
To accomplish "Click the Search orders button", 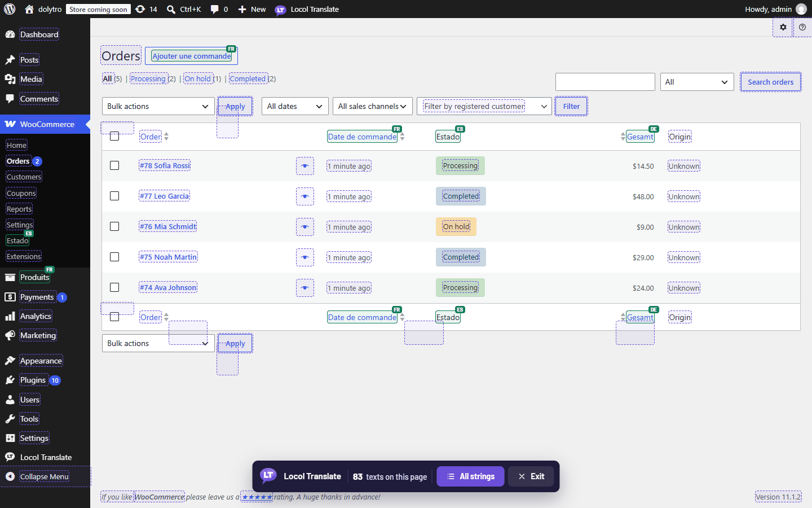I will [x=770, y=82].
